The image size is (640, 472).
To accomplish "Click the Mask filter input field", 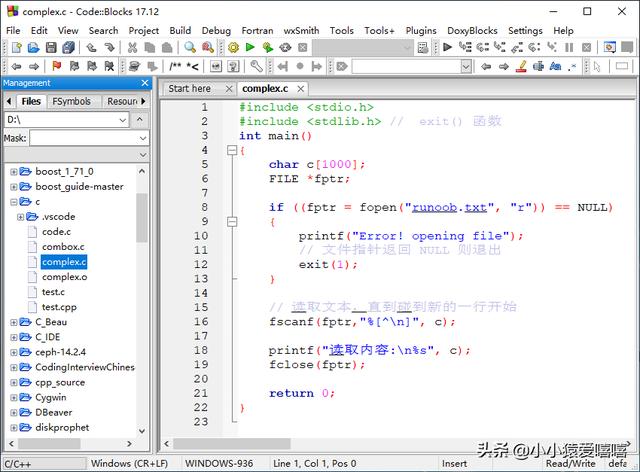I will pos(82,138).
